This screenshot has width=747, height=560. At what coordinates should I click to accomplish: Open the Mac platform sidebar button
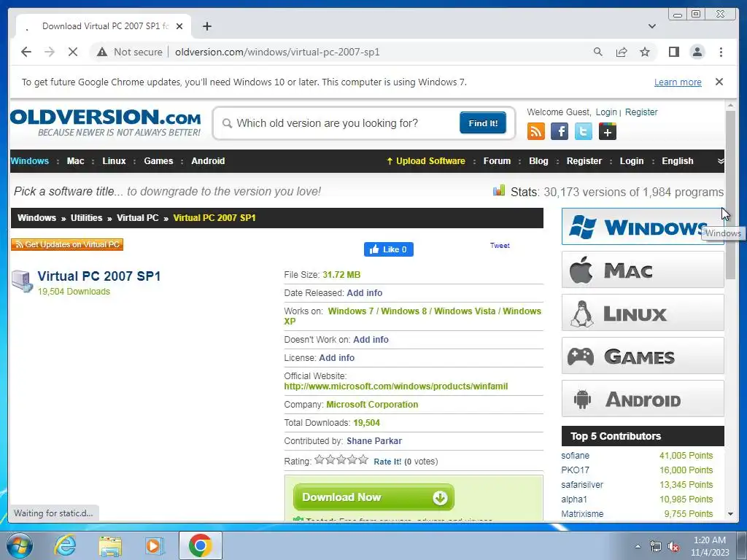(643, 270)
